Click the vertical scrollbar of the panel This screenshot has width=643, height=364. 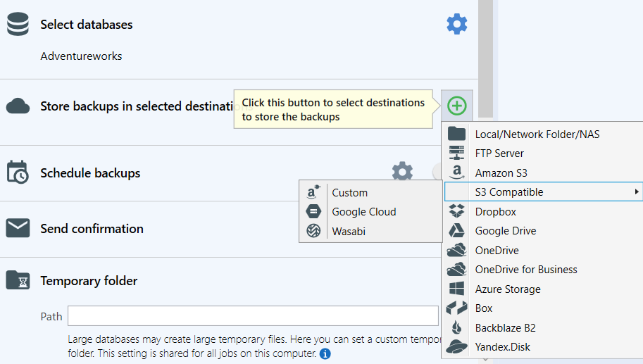[x=485, y=42]
